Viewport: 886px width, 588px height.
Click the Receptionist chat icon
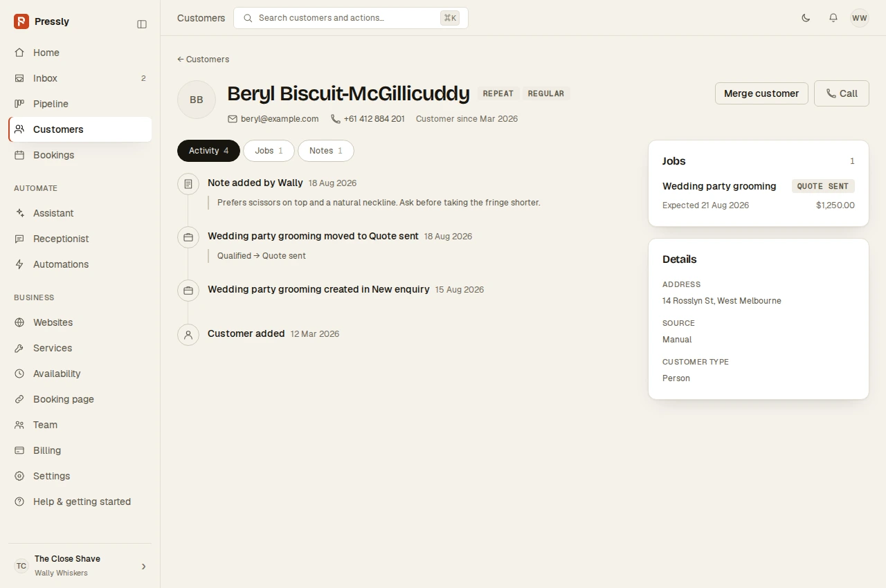coord(19,239)
